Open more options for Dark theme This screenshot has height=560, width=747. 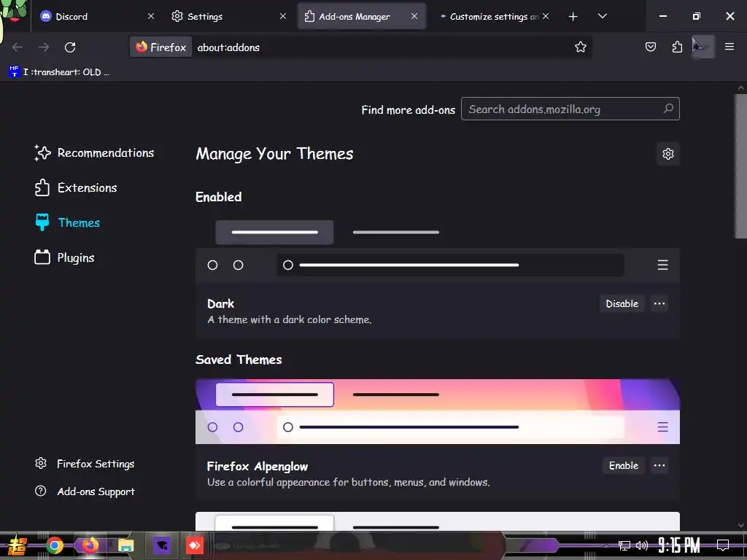[659, 304]
